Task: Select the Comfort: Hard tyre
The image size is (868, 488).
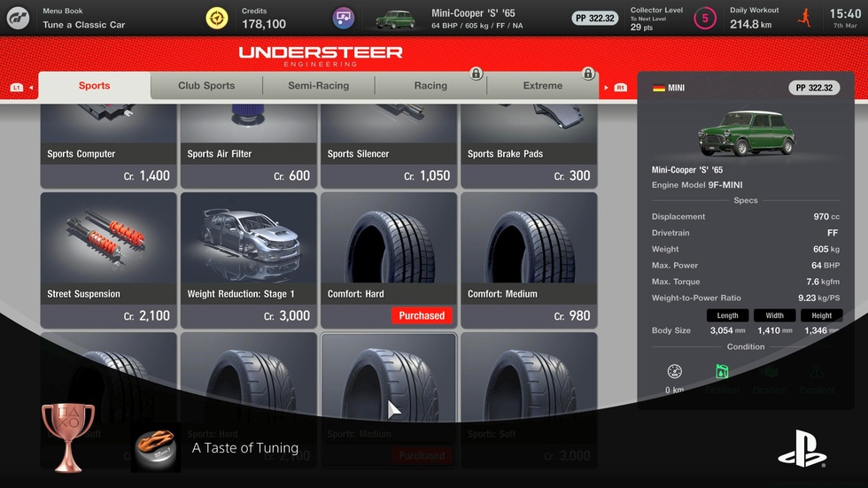Action: click(389, 260)
